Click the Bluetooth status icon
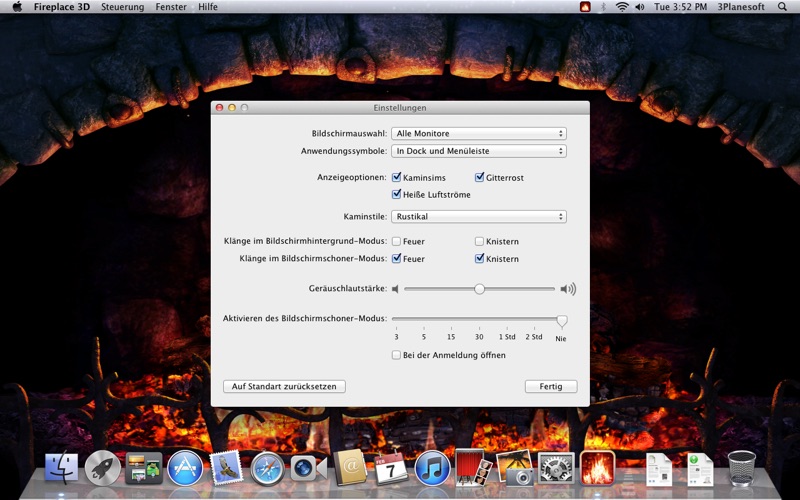The image size is (800, 500). 603,7
